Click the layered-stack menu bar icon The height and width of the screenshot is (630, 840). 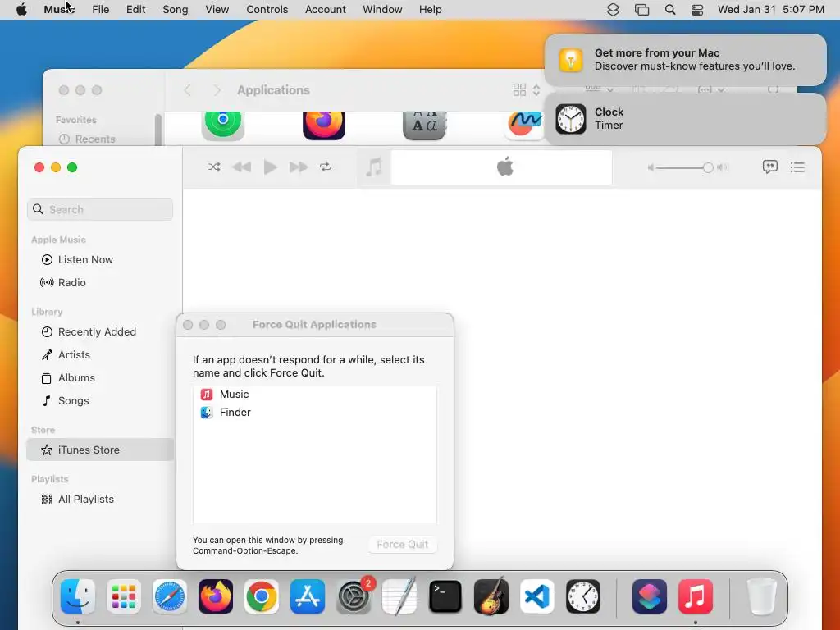pyautogui.click(x=613, y=10)
